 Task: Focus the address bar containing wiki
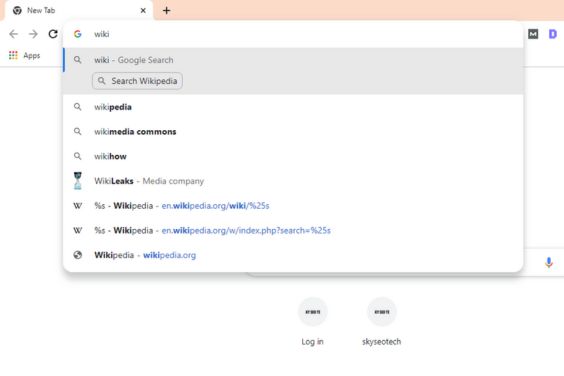[293, 34]
